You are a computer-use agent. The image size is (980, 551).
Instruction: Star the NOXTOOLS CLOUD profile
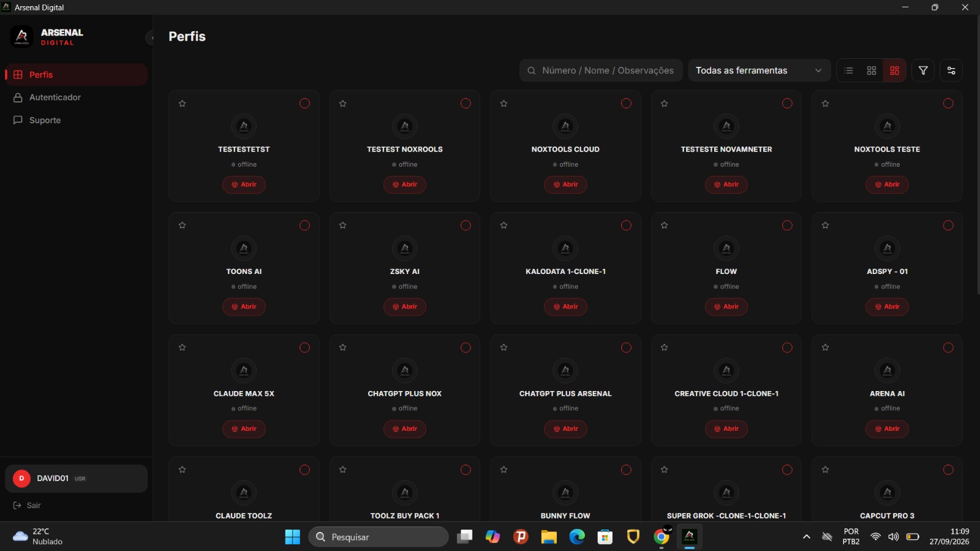(x=503, y=104)
